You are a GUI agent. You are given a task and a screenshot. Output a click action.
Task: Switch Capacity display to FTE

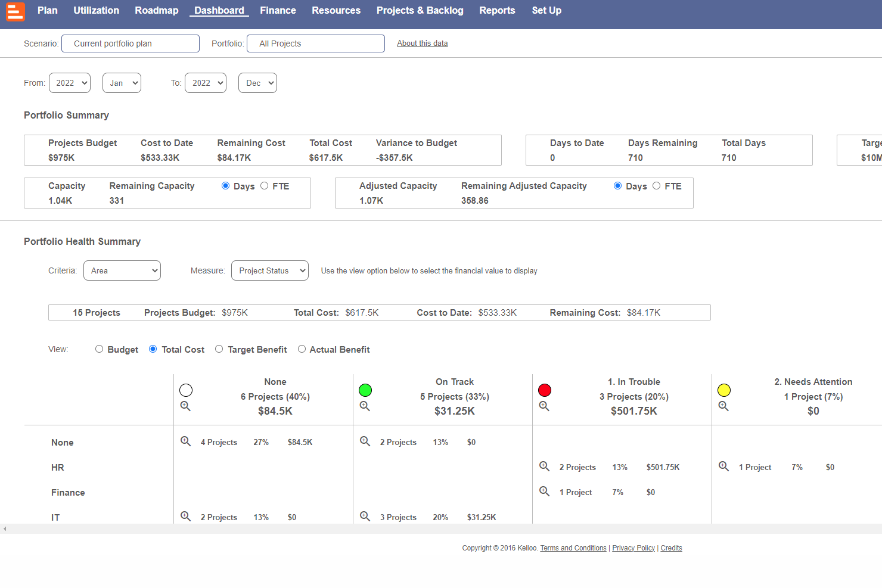tap(265, 186)
